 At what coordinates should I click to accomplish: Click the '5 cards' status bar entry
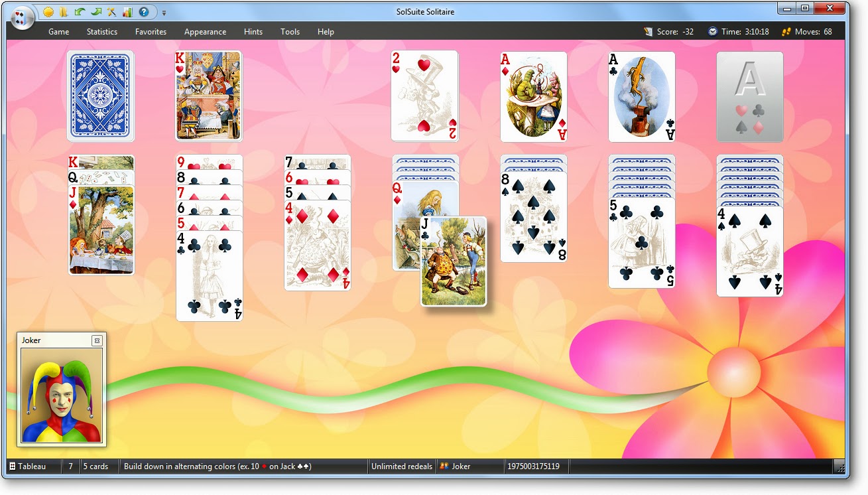click(x=95, y=466)
